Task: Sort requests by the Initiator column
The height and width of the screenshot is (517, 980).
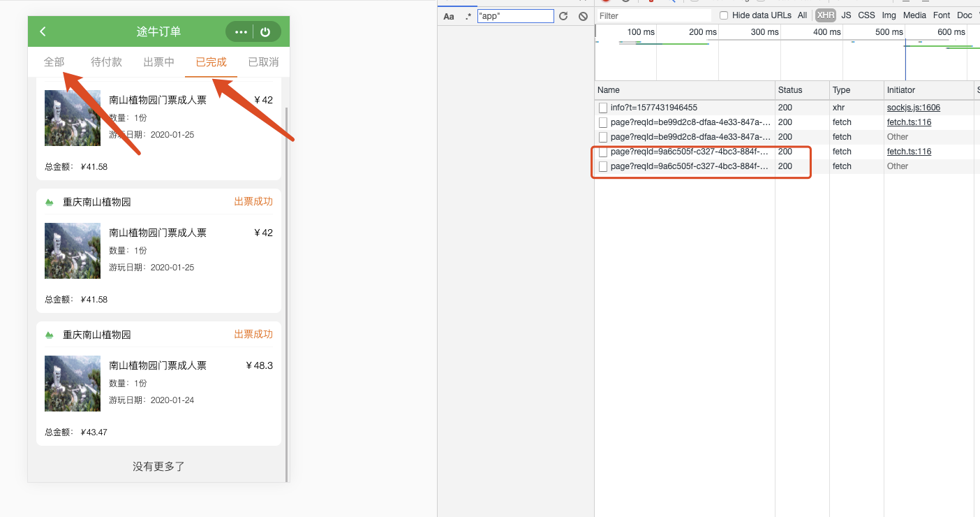Action: click(x=928, y=90)
